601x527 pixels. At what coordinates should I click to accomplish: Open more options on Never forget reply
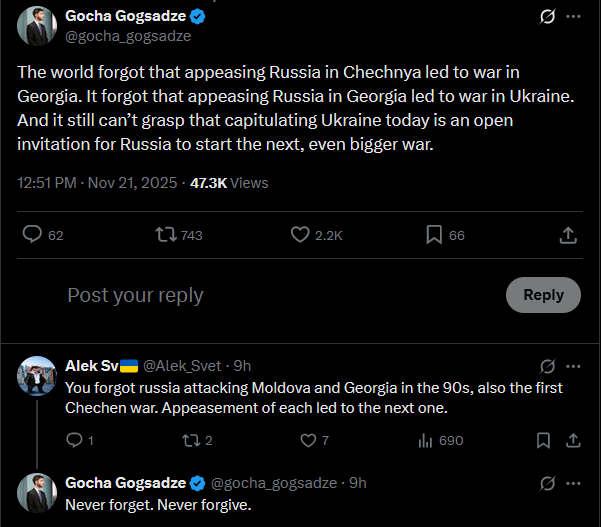[x=572, y=483]
